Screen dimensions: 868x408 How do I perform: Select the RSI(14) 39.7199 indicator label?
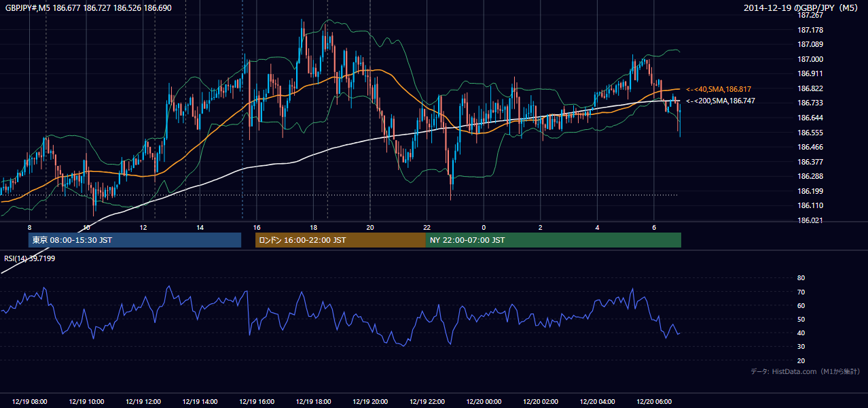pyautogui.click(x=29, y=258)
